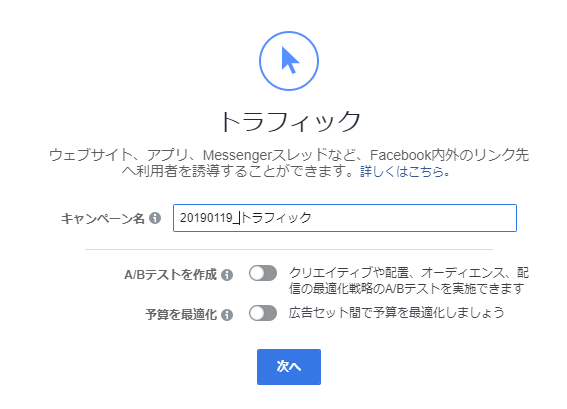
Task: Click the 広告セット間で予算を最適化しましょう text
Action: tap(396, 312)
